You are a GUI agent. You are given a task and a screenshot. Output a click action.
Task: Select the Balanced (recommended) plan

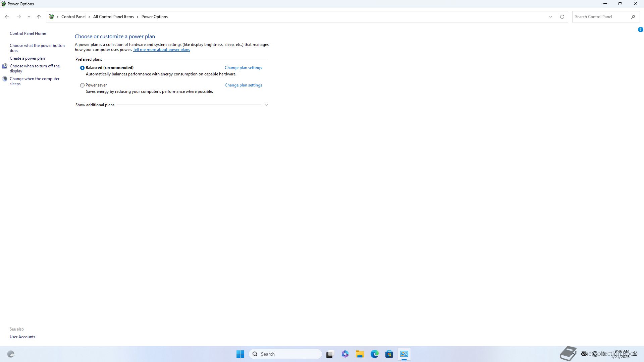[x=82, y=68]
